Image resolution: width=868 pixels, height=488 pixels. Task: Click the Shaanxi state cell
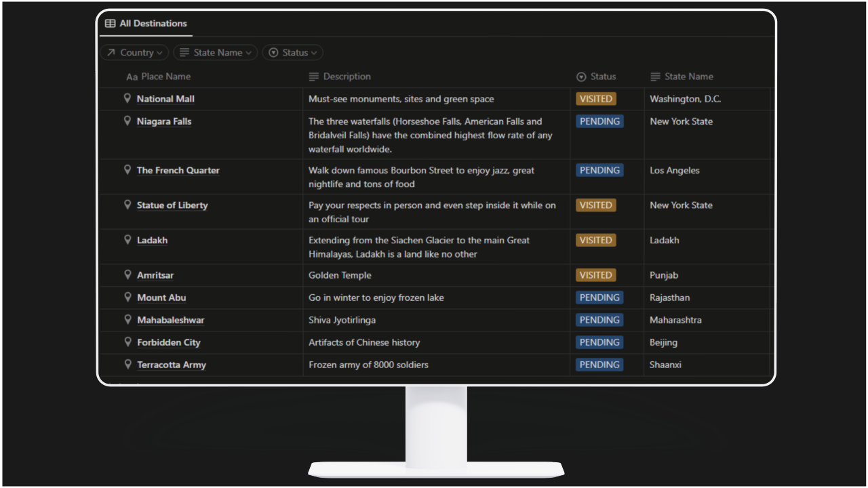click(x=708, y=365)
